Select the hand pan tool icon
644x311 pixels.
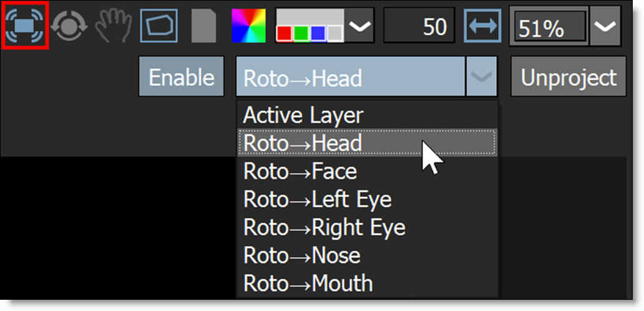point(113,26)
